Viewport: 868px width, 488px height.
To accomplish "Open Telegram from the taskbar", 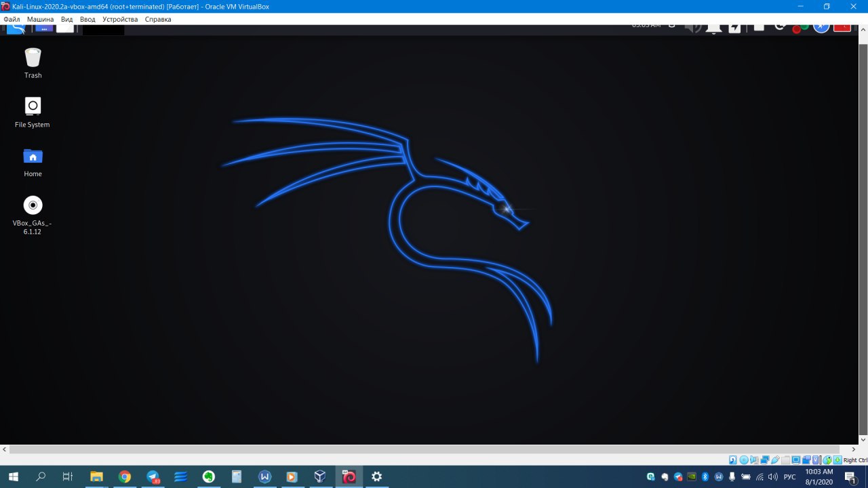I will (153, 477).
